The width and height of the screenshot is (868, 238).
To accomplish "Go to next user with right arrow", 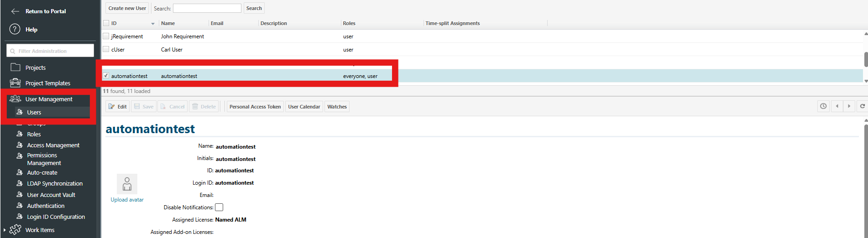I will [x=849, y=106].
